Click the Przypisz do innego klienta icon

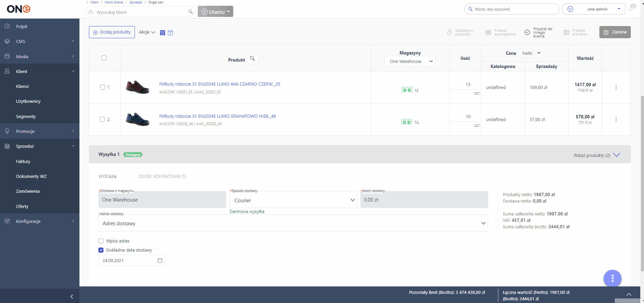point(527,32)
